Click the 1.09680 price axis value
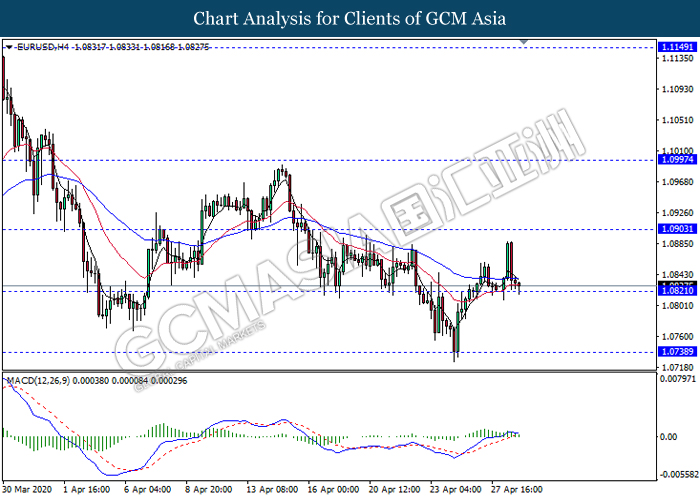 pos(677,182)
